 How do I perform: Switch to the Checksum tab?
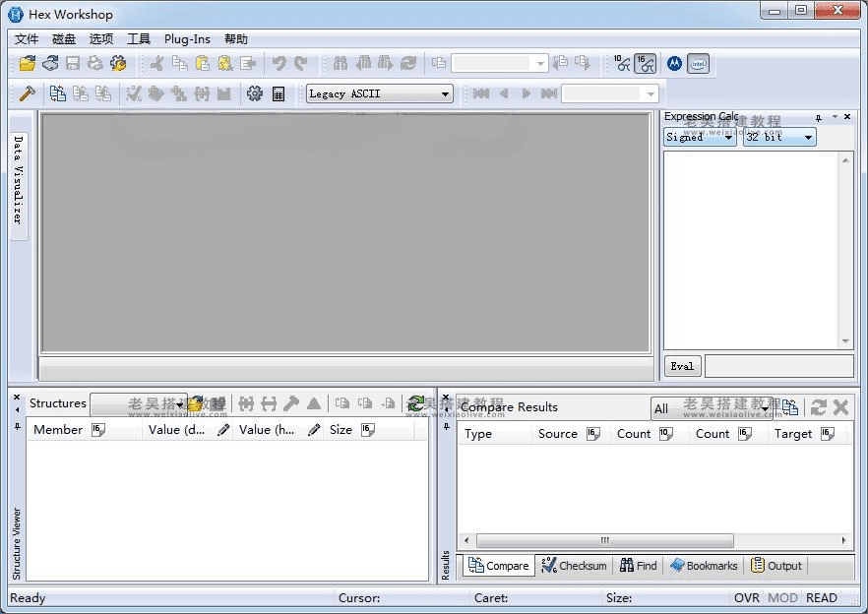coord(574,566)
